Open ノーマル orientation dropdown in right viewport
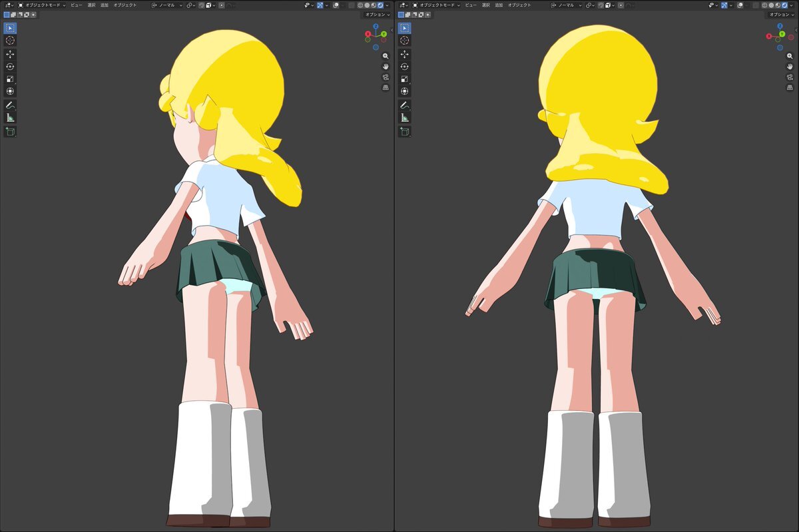 point(566,5)
